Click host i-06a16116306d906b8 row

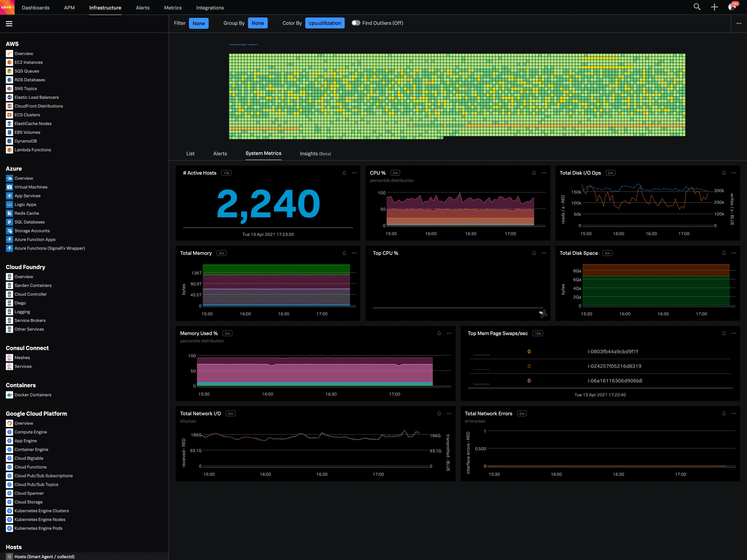coord(600,380)
